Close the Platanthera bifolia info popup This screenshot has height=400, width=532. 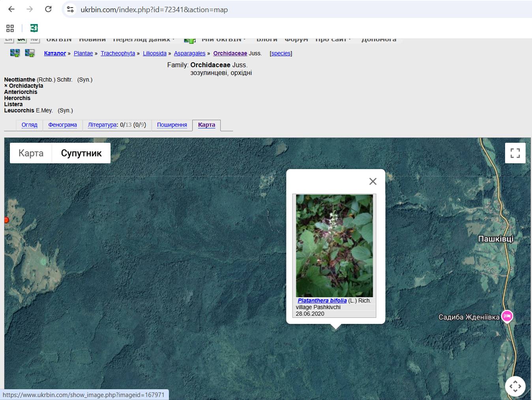tap(373, 181)
